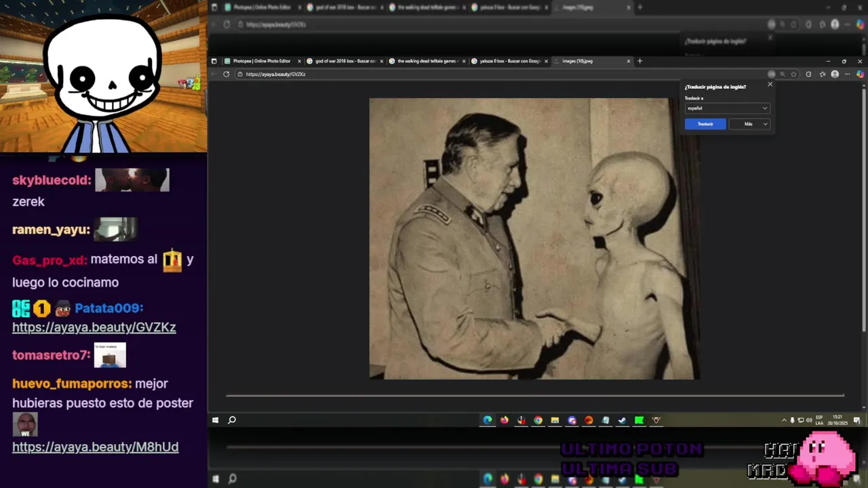Screen dimensions: 868x488
Task: Open the image posted by ramen_yayu
Action: (x=116, y=229)
